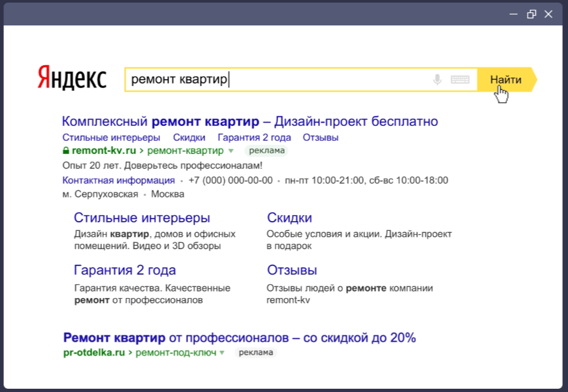Click description Дизайн квартир, домов и офисных
Viewport: 568px width, 392px height.
click(x=155, y=234)
